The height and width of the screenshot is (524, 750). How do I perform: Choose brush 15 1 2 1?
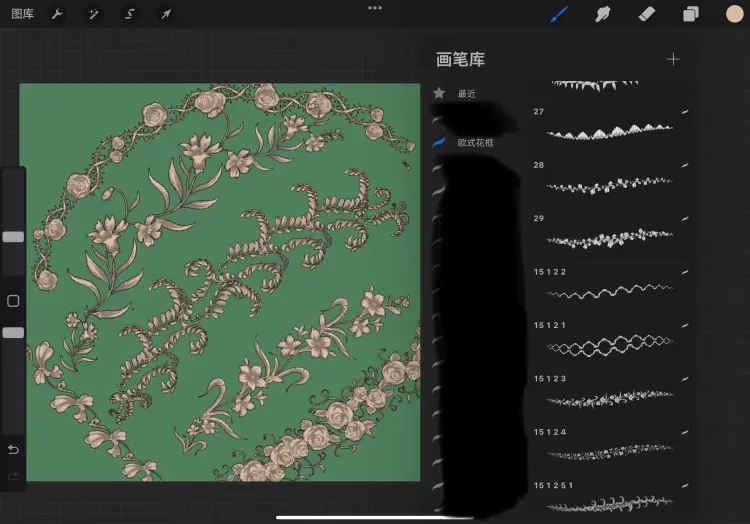click(x=611, y=338)
